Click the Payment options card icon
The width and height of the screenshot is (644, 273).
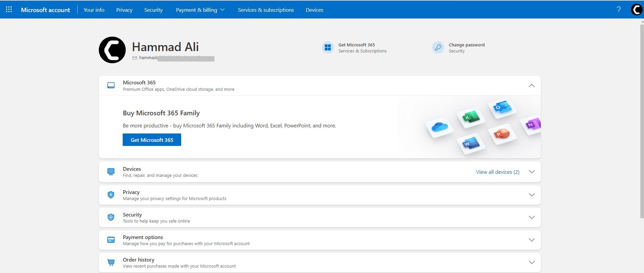[111, 240]
